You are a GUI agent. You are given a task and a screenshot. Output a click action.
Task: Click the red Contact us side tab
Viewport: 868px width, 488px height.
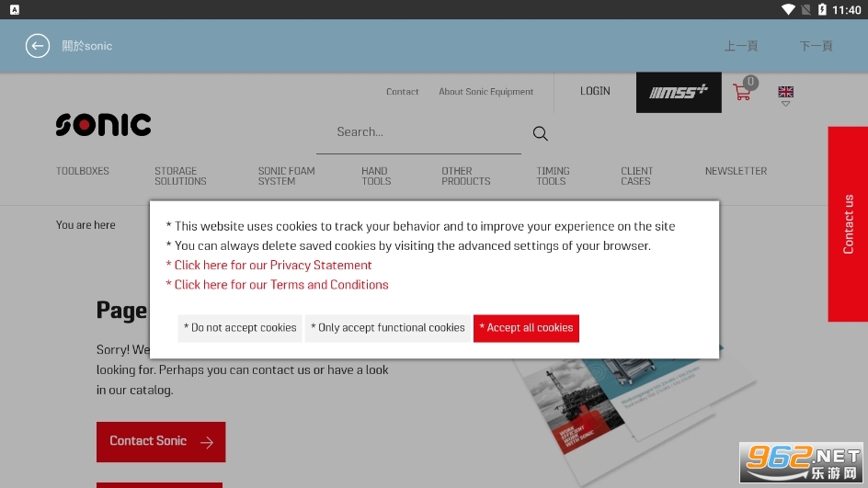coord(848,224)
